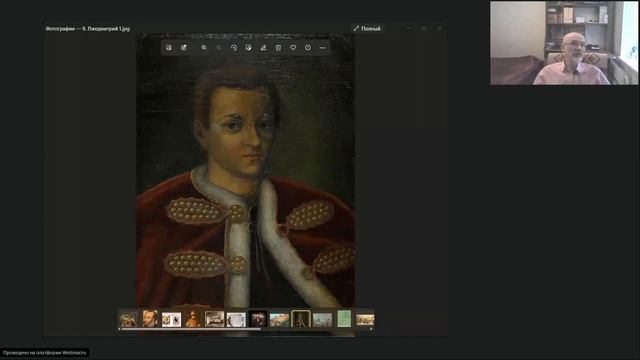The height and width of the screenshot is (360, 640).
Task: Select the green thumbnail in the filmstrip
Action: click(344, 319)
